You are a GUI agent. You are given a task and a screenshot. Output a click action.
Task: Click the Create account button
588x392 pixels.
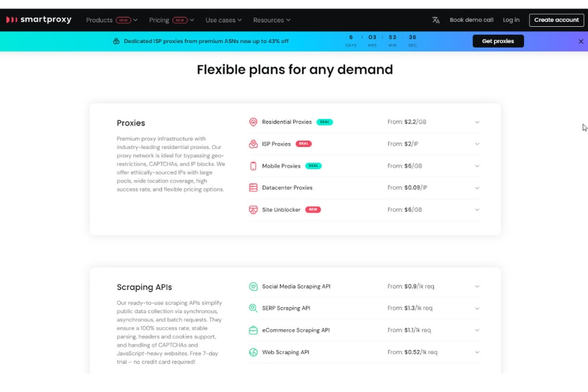[x=556, y=20]
